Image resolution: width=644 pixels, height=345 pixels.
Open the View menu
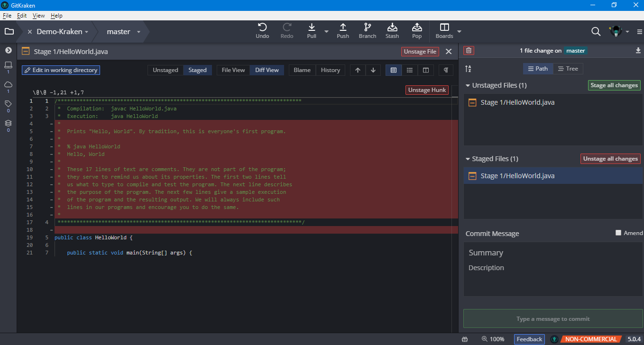pyautogui.click(x=39, y=16)
